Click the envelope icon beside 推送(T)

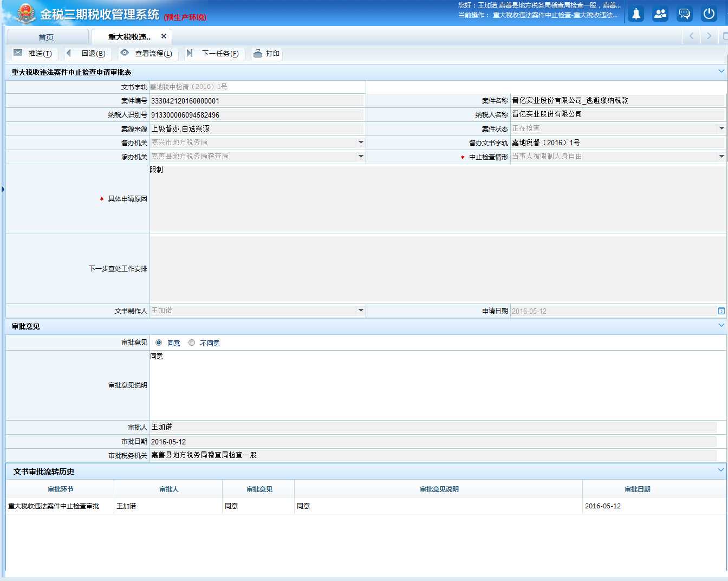(x=18, y=53)
